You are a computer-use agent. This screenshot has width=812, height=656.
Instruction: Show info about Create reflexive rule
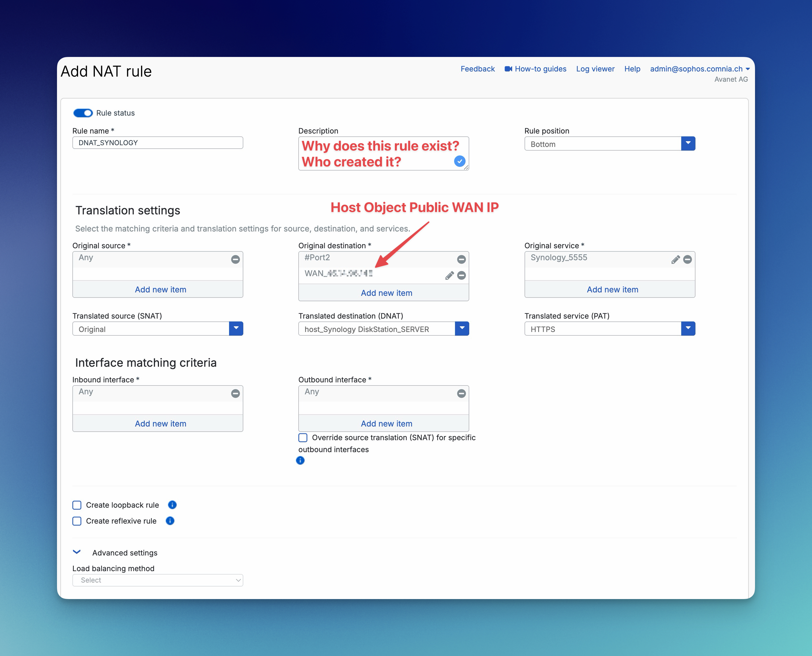tap(170, 521)
